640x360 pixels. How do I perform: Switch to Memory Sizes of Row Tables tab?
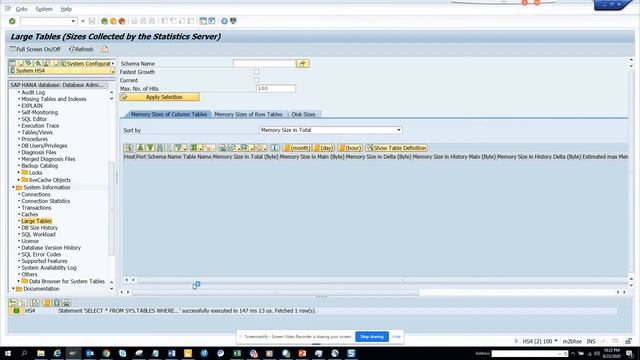click(x=248, y=114)
